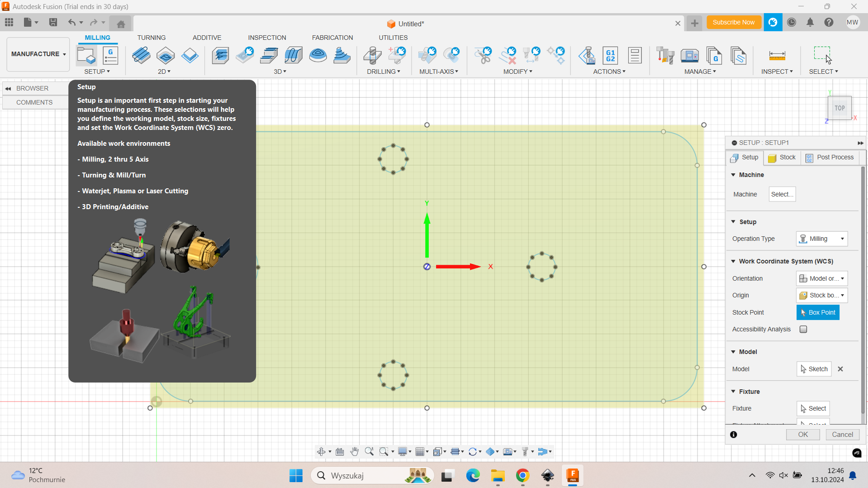Image resolution: width=868 pixels, height=488 pixels.
Task: Open the Job Status clock icon
Action: [x=791, y=22]
